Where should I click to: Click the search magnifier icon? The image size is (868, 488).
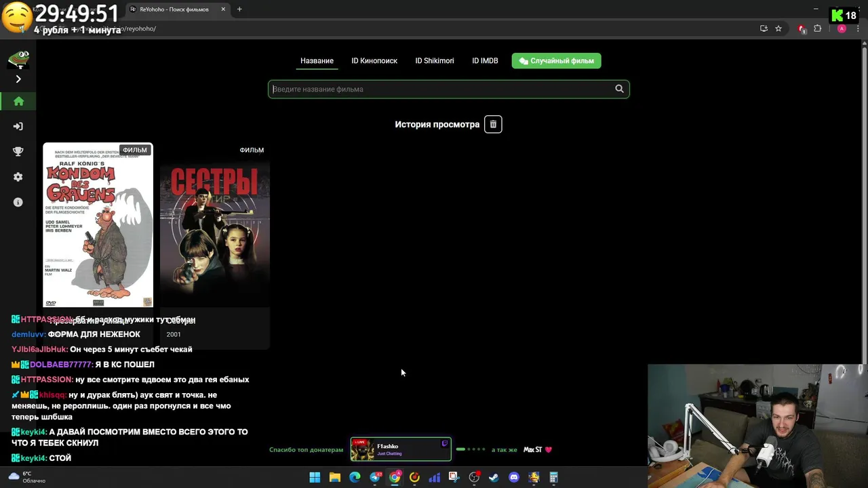click(x=619, y=89)
